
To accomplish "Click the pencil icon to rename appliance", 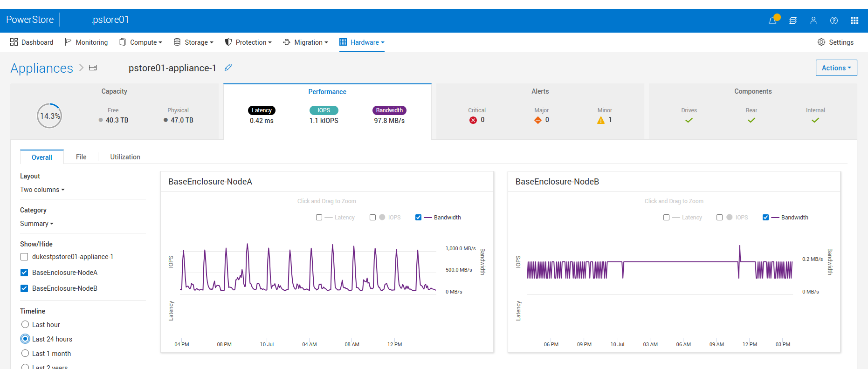I will pyautogui.click(x=228, y=68).
